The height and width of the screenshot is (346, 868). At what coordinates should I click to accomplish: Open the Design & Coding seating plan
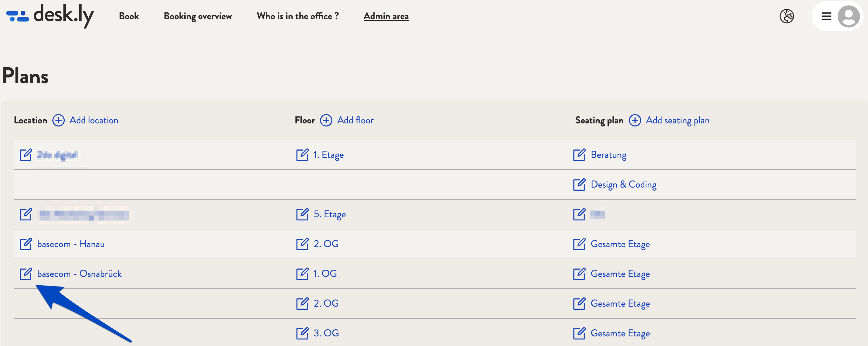tap(623, 184)
